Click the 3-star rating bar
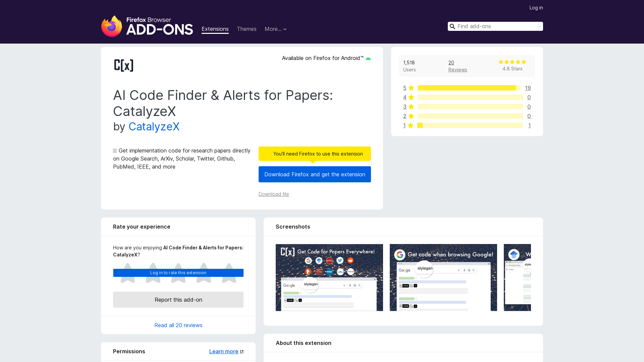The width and height of the screenshot is (644, 362). click(470, 107)
